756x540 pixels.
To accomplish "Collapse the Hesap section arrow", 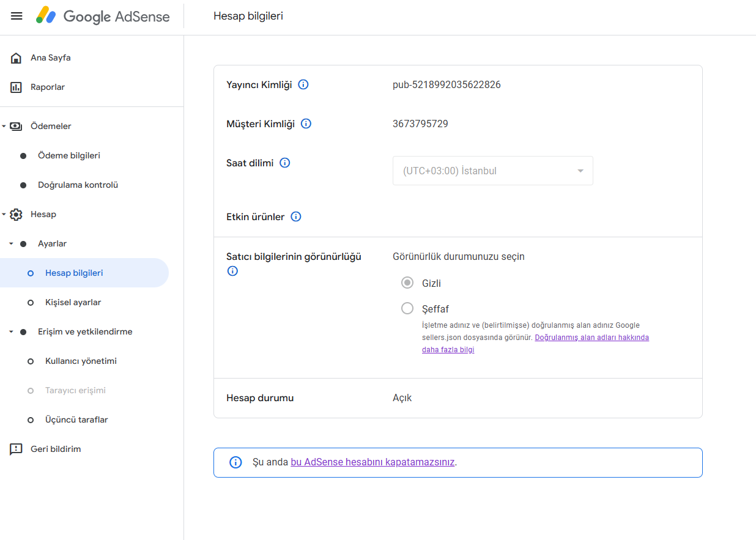I will click(4, 215).
